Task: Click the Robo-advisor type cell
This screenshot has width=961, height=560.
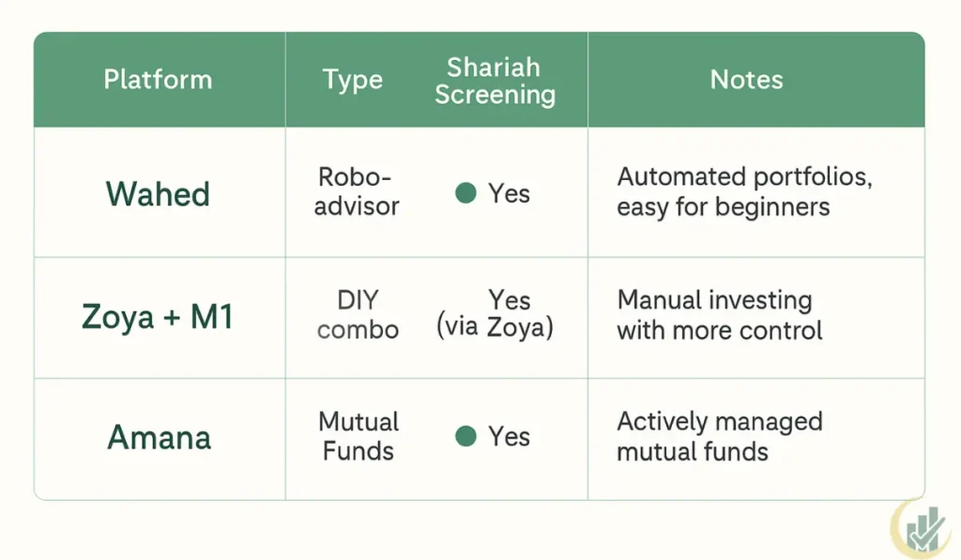Action: 356,191
